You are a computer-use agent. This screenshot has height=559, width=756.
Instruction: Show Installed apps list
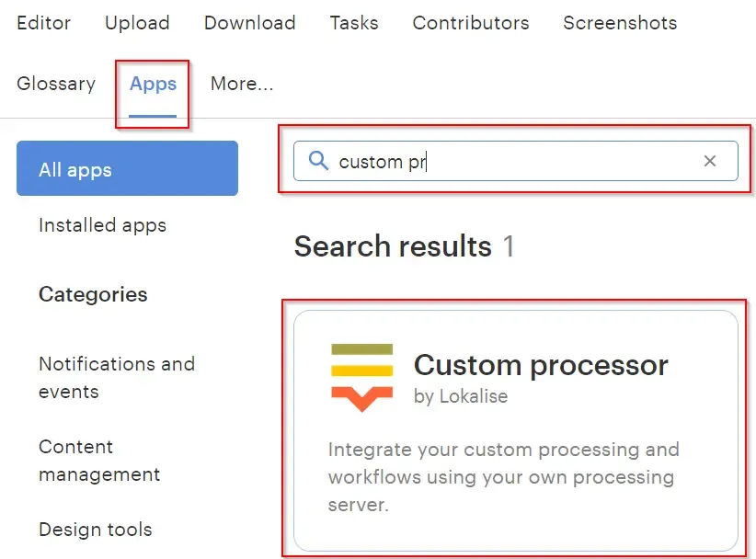point(102,225)
